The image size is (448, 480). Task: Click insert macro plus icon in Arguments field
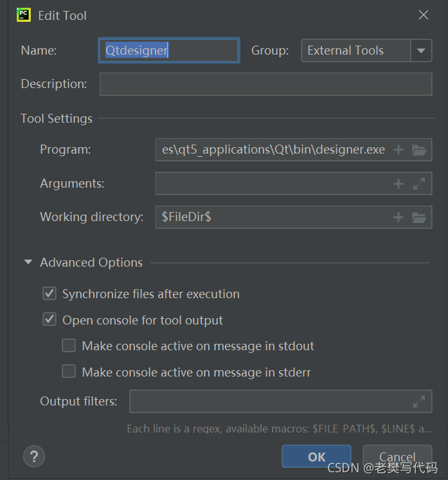pos(399,184)
